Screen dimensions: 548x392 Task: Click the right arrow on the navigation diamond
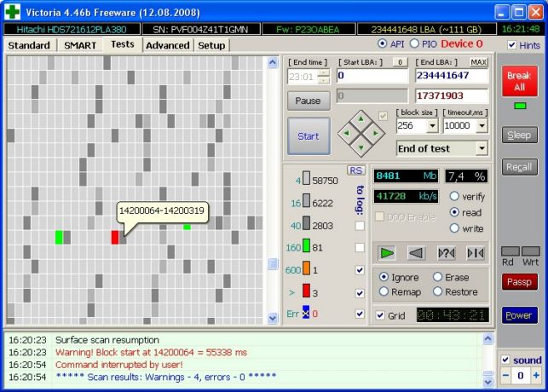tap(375, 133)
